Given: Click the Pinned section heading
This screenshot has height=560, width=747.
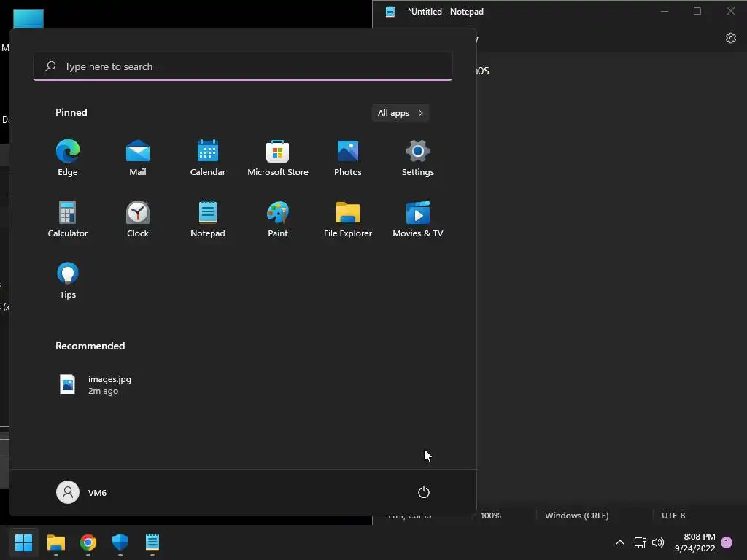Looking at the screenshot, I should tap(71, 112).
